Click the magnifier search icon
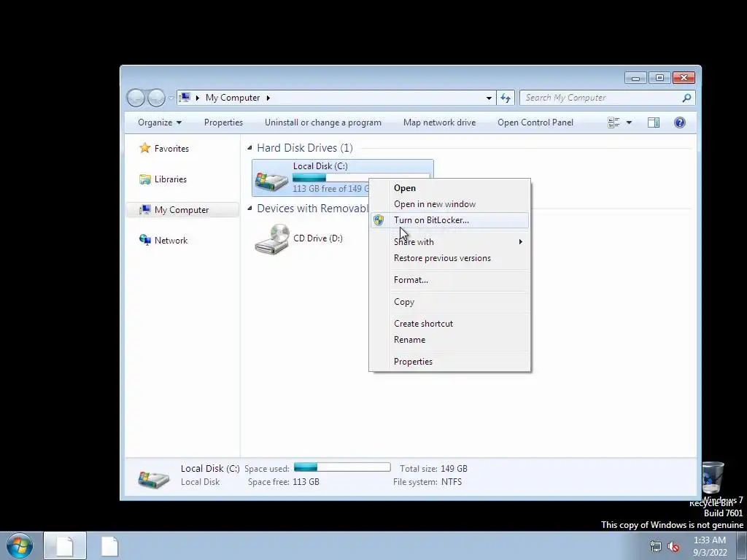 point(686,98)
